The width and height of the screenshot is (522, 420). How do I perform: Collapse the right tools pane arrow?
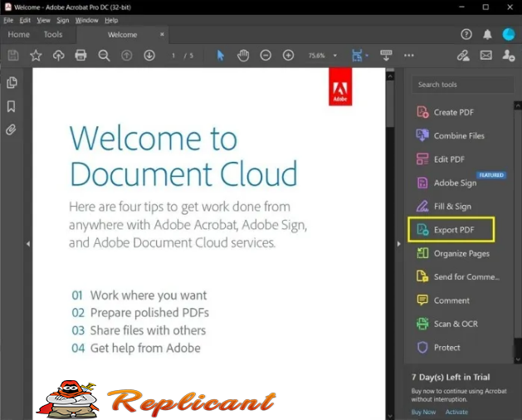click(x=399, y=244)
